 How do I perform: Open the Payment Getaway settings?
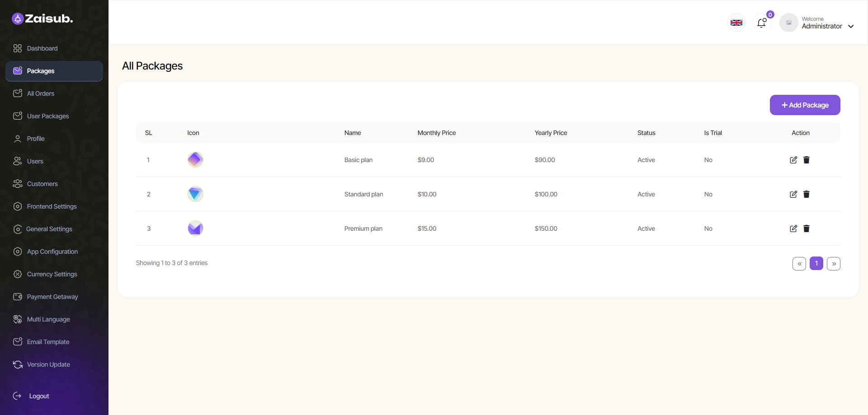coord(52,297)
